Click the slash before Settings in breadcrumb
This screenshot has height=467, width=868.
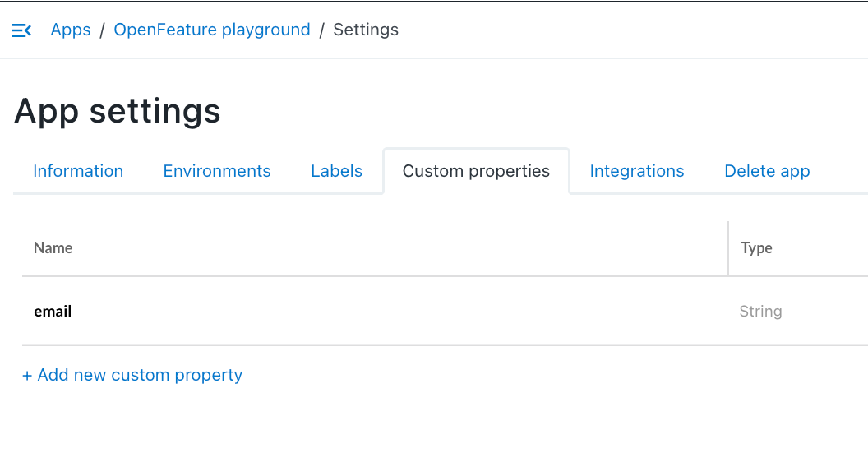(321, 30)
